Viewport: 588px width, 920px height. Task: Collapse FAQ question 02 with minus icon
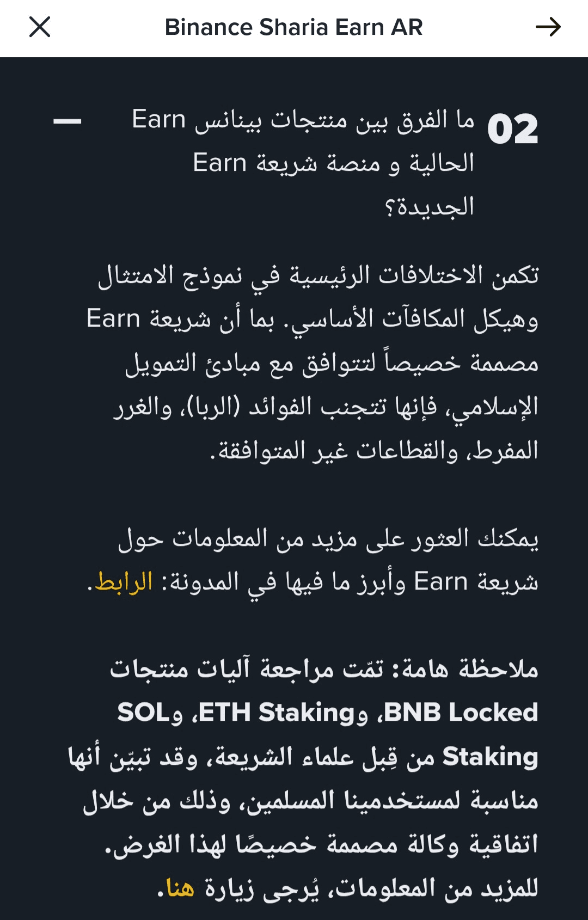pos(68,121)
